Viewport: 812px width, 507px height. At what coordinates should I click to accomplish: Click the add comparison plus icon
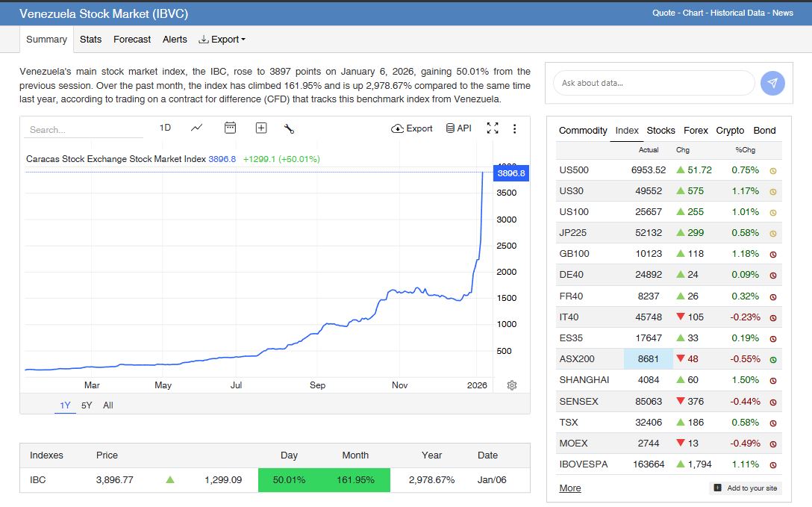(261, 128)
